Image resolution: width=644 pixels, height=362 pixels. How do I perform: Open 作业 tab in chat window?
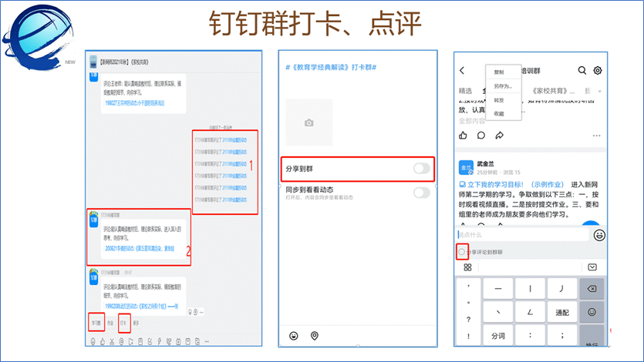[110, 323]
